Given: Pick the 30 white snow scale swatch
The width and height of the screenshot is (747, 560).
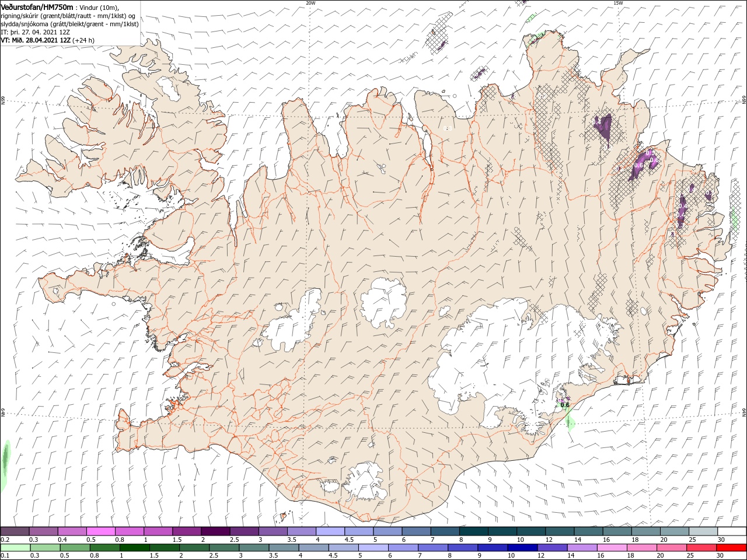Looking at the screenshot, I should pyautogui.click(x=731, y=531).
